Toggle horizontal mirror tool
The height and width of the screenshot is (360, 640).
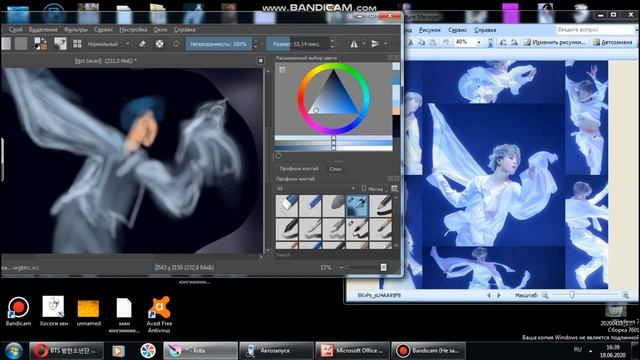[354, 44]
